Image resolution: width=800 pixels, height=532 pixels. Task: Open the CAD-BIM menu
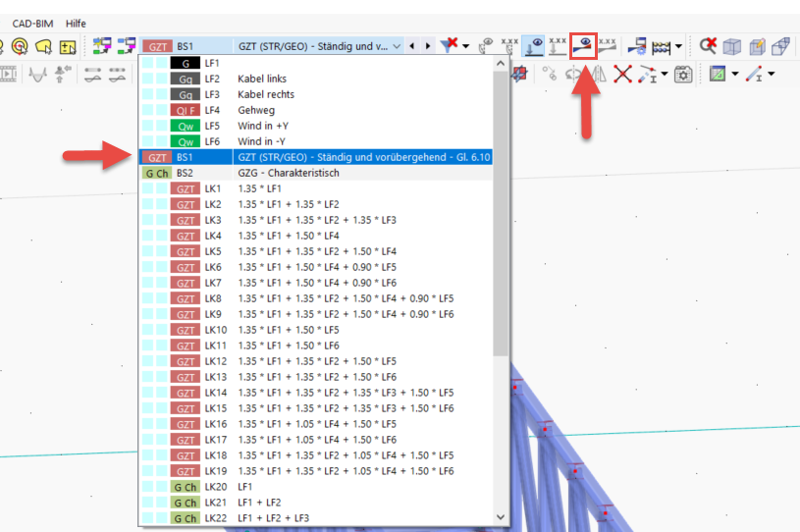[x=32, y=24]
